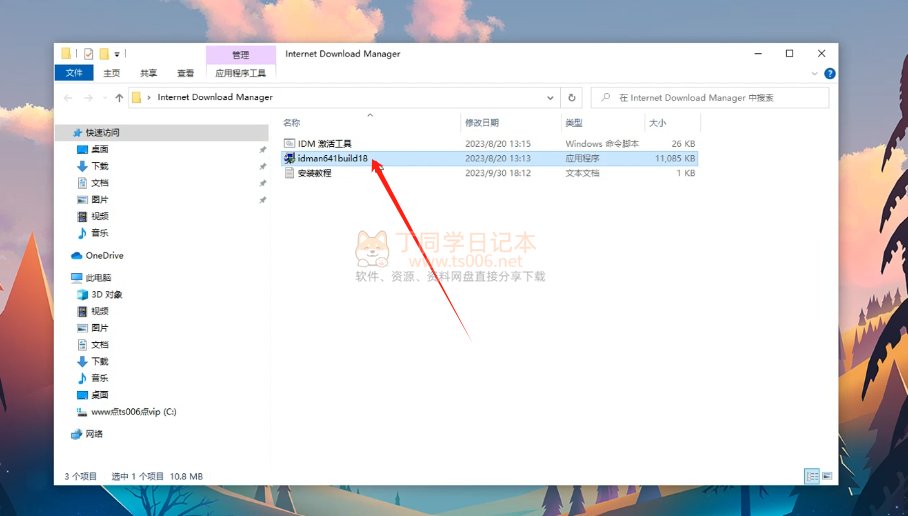Click the 网络 network icon
Viewport: 908px width, 516px height.
[76, 434]
